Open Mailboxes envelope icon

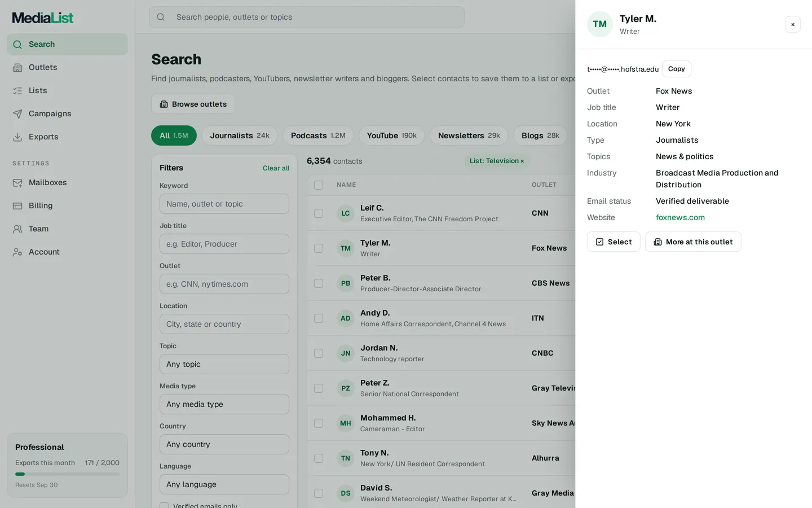point(17,182)
